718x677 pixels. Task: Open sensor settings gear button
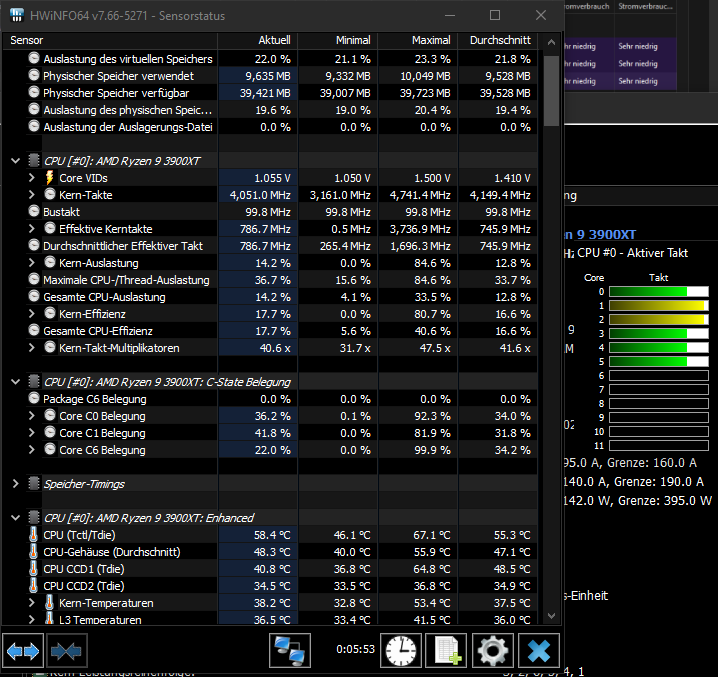pos(492,650)
